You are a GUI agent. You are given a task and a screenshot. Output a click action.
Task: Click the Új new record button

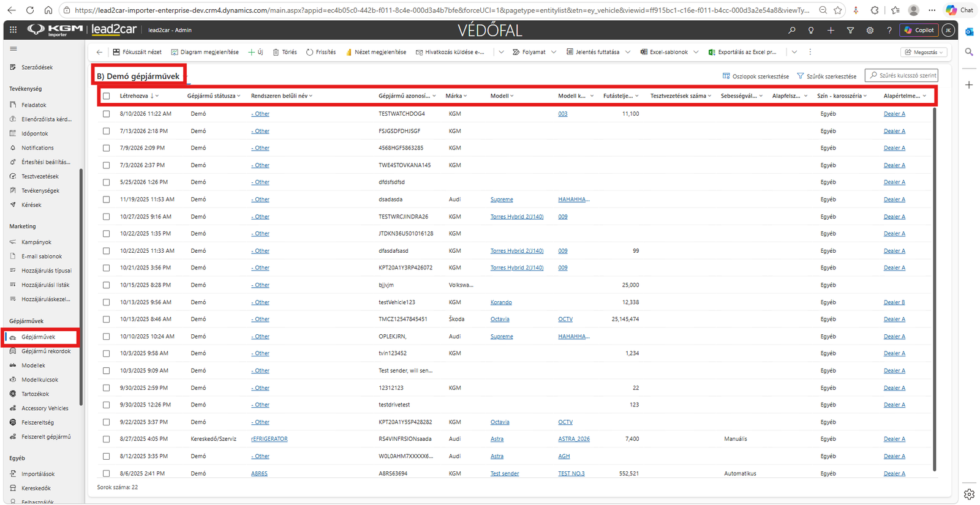click(255, 52)
